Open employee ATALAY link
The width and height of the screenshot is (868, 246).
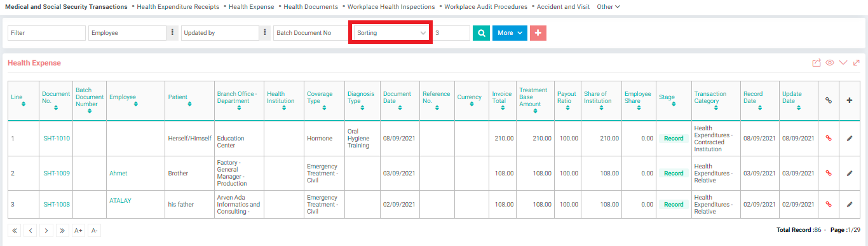click(121, 200)
